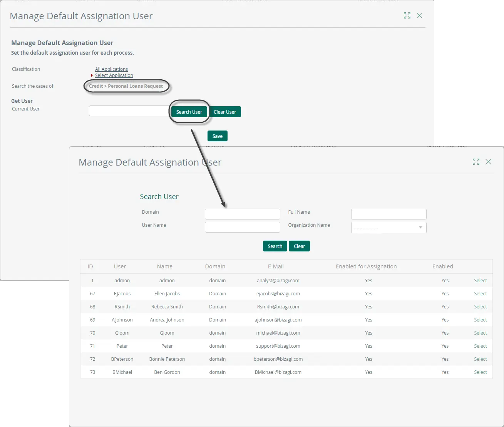The height and width of the screenshot is (427, 504).
Task: Click the AJohnson user cell
Action: point(122,320)
